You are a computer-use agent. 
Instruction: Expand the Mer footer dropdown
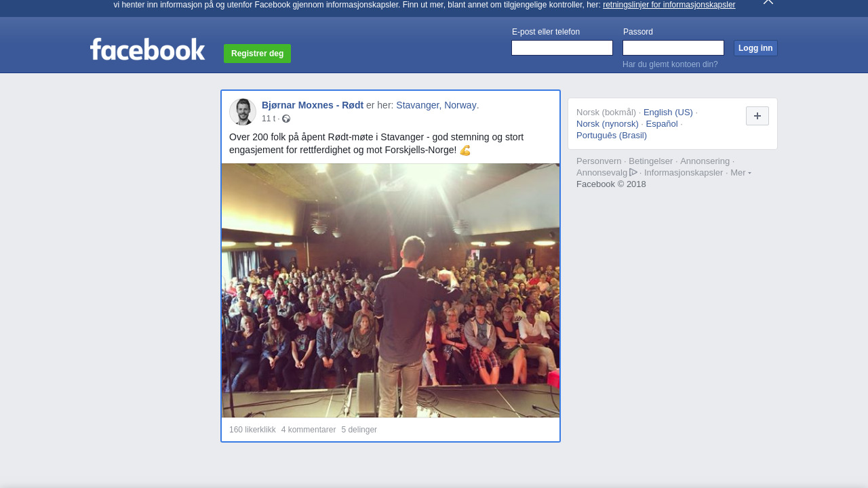(x=741, y=173)
